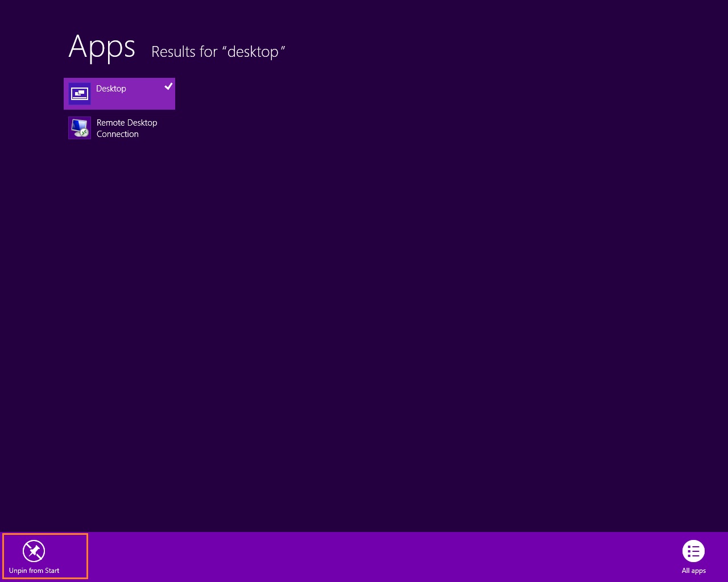
Task: Select the small screen icon inside Desktop tile
Action: (x=80, y=93)
